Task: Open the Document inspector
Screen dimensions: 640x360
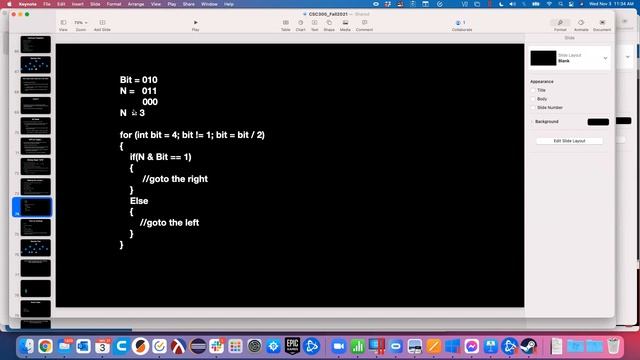Action: [602, 25]
